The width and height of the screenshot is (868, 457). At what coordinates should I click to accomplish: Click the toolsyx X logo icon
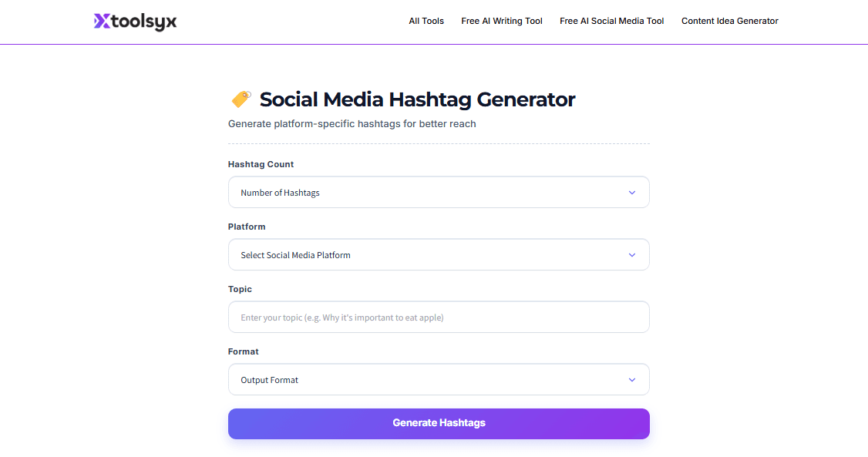pyautogui.click(x=102, y=22)
